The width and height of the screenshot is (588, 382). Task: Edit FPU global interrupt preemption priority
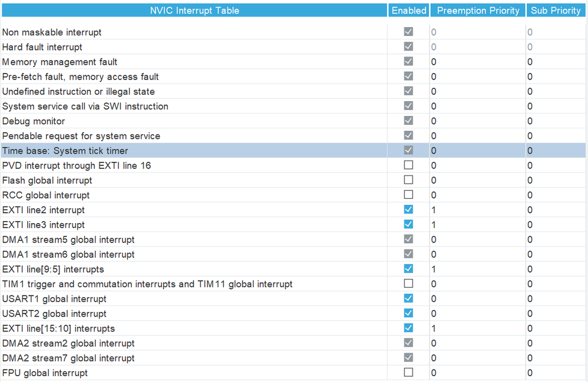point(477,373)
